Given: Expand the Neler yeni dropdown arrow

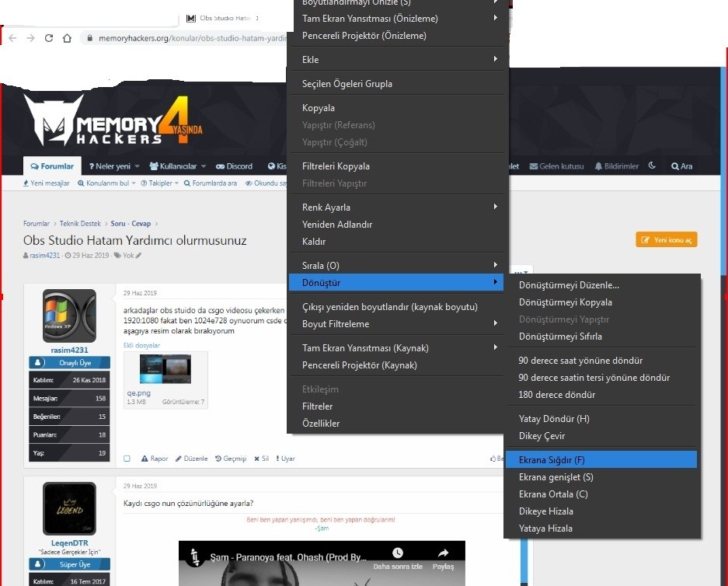Looking at the screenshot, I should 137,166.
